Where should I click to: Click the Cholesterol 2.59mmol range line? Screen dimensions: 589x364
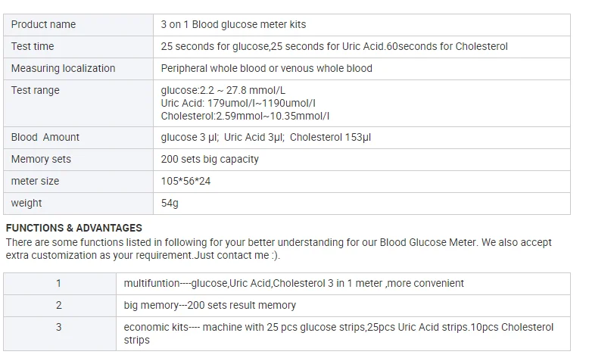click(x=245, y=116)
